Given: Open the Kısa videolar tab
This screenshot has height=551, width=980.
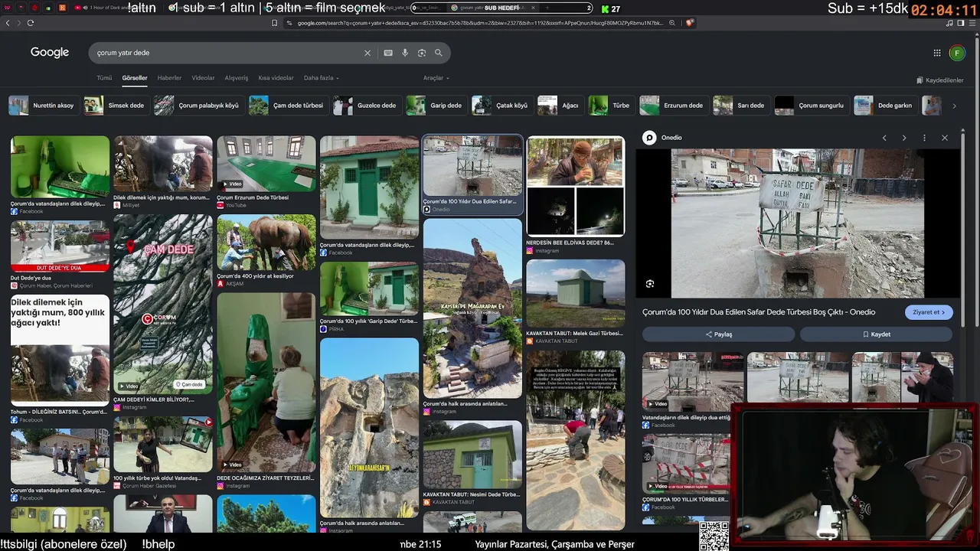Looking at the screenshot, I should click(x=276, y=78).
